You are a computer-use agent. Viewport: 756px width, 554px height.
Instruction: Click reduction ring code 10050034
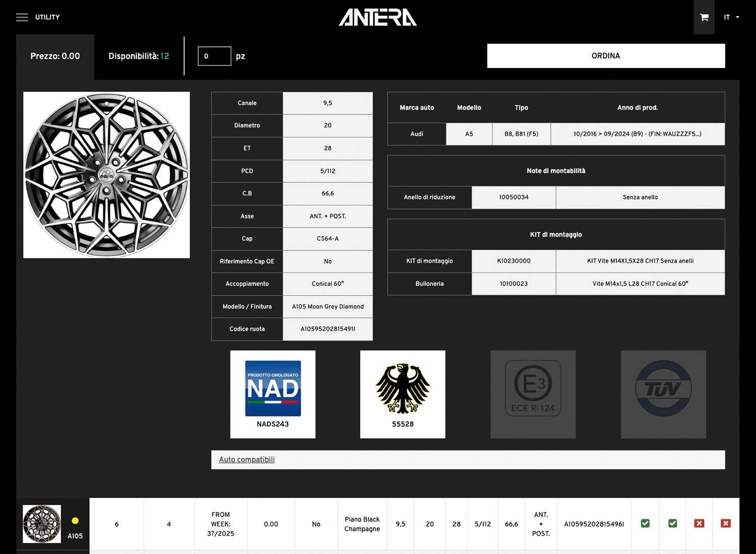514,197
